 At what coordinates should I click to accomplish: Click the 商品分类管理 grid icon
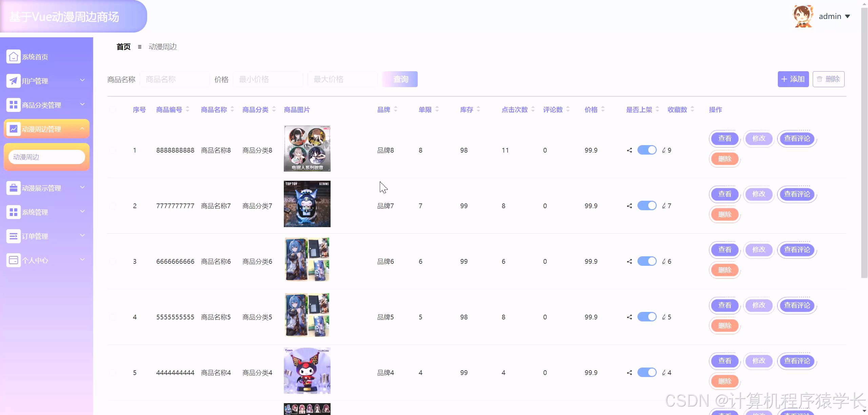[x=13, y=105]
